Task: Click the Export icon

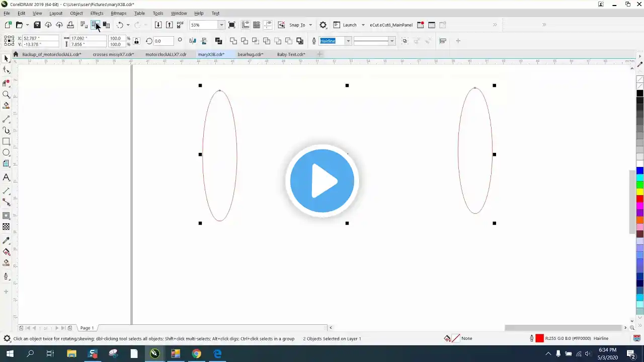Action: pyautogui.click(x=169, y=25)
